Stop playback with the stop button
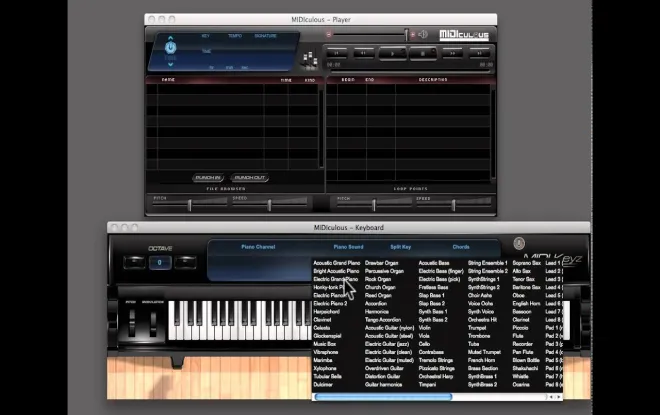 click(423, 54)
